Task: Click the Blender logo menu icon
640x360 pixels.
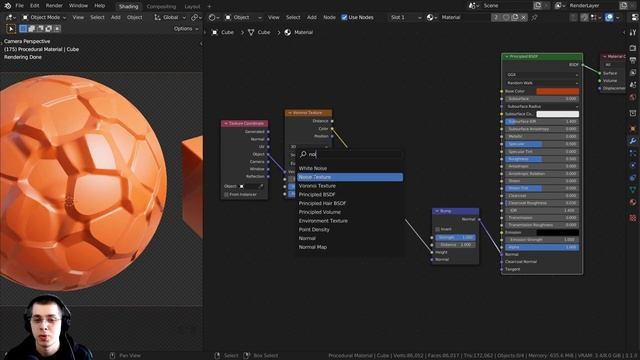Action: (7, 6)
